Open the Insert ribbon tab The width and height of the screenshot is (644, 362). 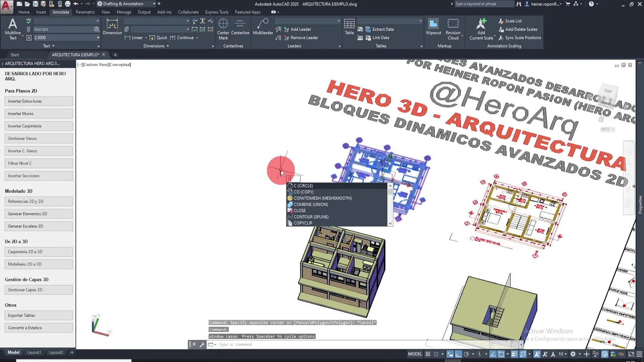(41, 12)
